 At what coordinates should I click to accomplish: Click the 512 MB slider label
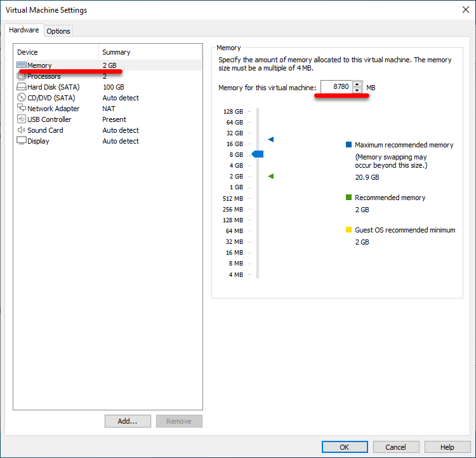tap(233, 198)
